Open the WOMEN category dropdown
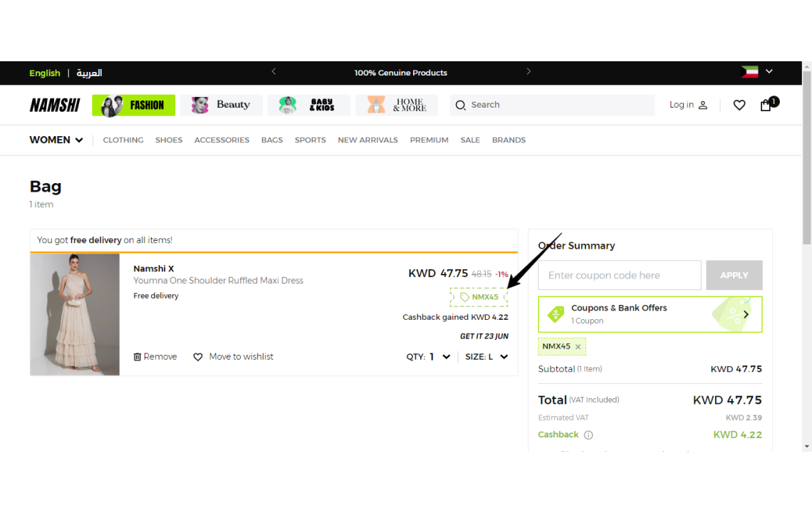 point(56,140)
